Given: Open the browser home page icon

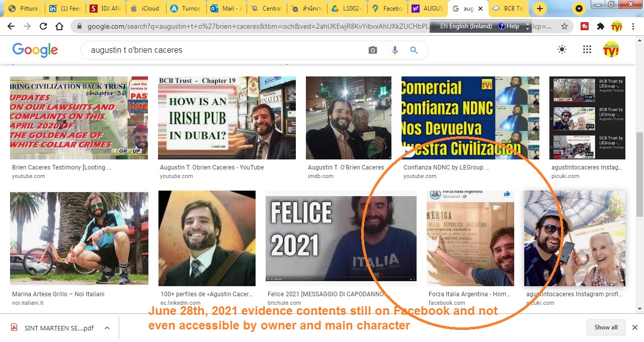Looking at the screenshot, I should 59,26.
